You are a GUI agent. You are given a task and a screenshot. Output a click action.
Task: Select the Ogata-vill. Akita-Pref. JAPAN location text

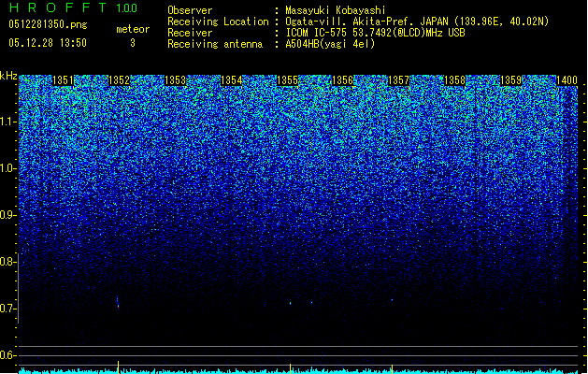coord(417,22)
